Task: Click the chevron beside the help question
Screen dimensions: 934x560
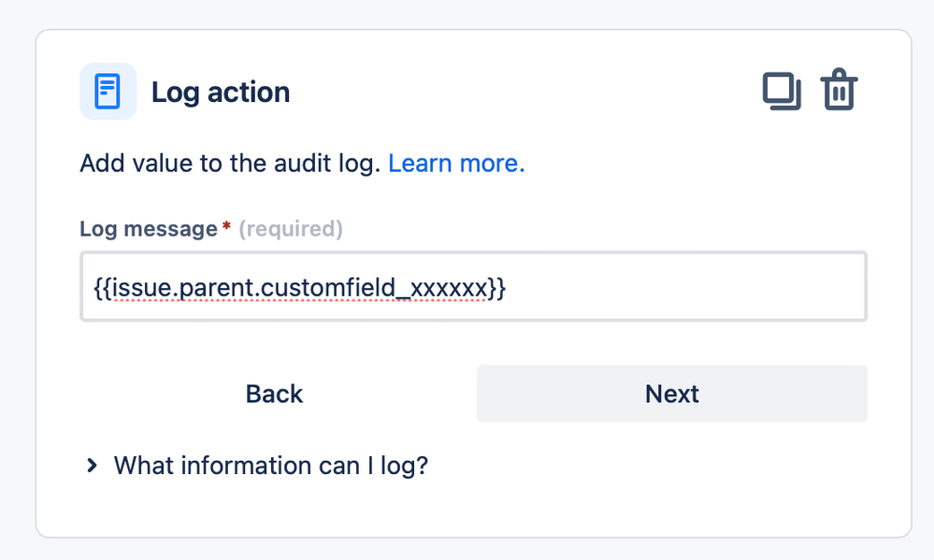Action: (91, 465)
